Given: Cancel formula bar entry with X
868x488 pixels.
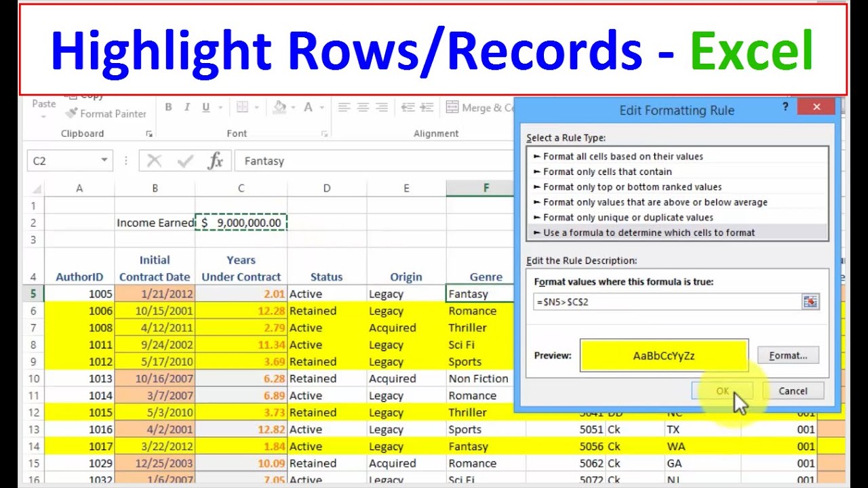Looking at the screenshot, I should [x=155, y=161].
